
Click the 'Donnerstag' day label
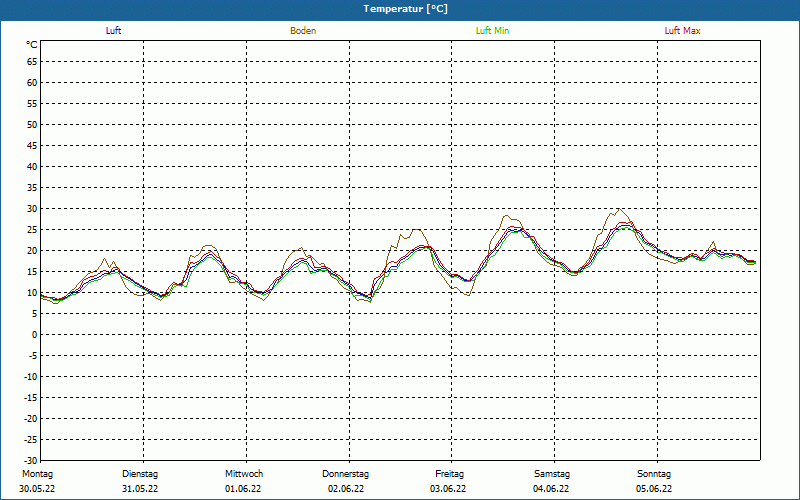(x=345, y=474)
